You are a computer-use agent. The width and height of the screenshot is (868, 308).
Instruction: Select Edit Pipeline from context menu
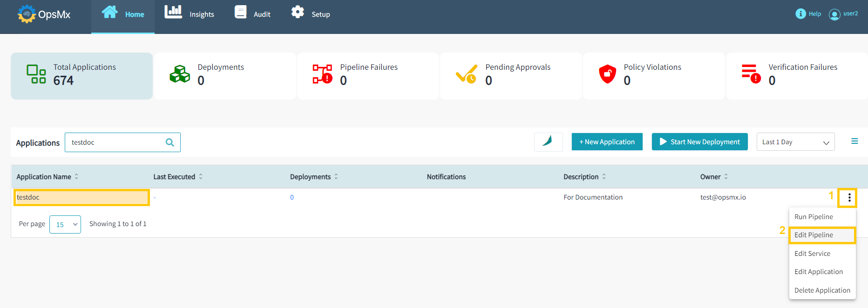[822, 235]
